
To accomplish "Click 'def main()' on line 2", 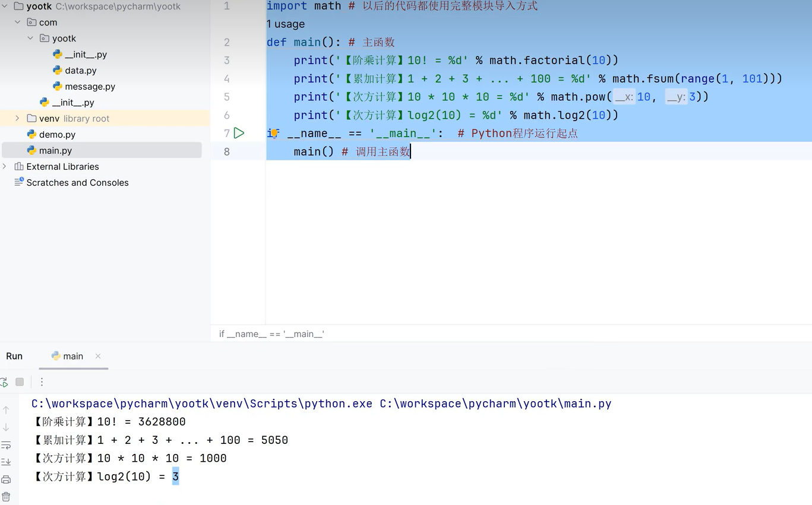I will pyautogui.click(x=300, y=43).
